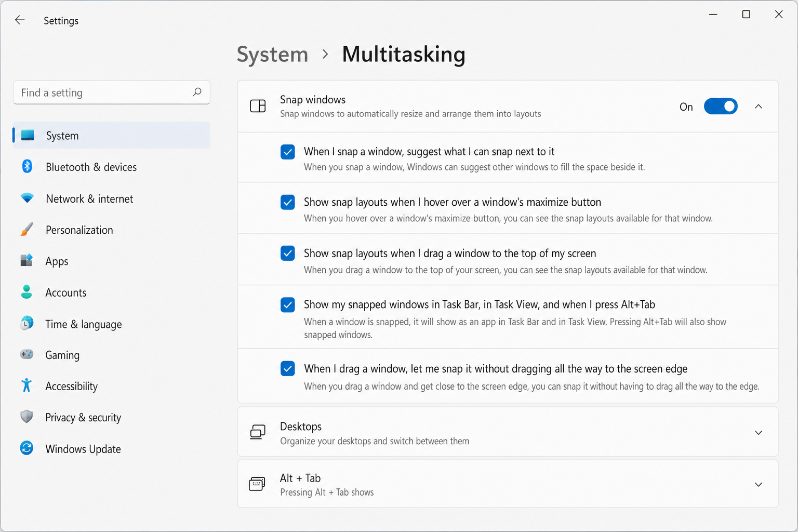
Task: Go to Gaming settings
Action: click(112, 355)
